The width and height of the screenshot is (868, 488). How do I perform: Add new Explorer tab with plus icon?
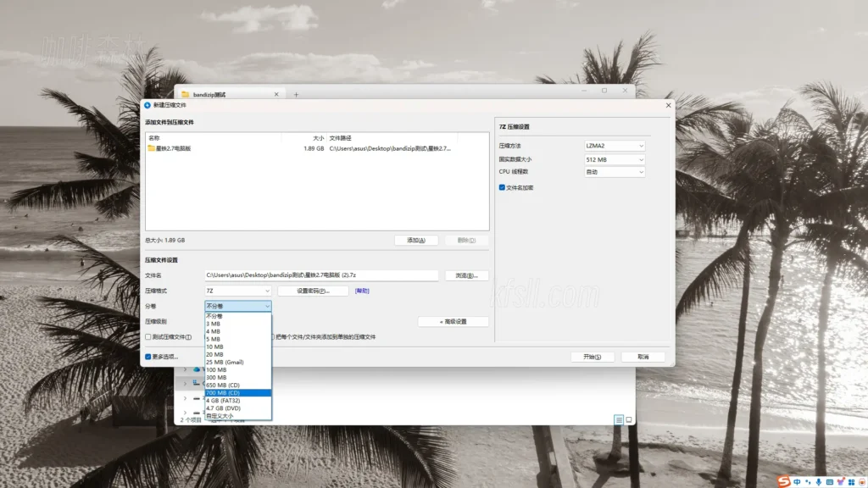coord(296,95)
